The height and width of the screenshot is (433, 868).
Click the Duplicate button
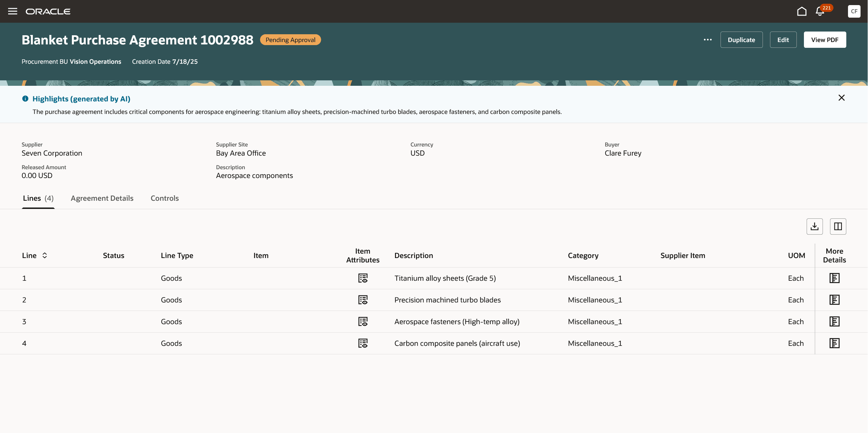coord(741,40)
